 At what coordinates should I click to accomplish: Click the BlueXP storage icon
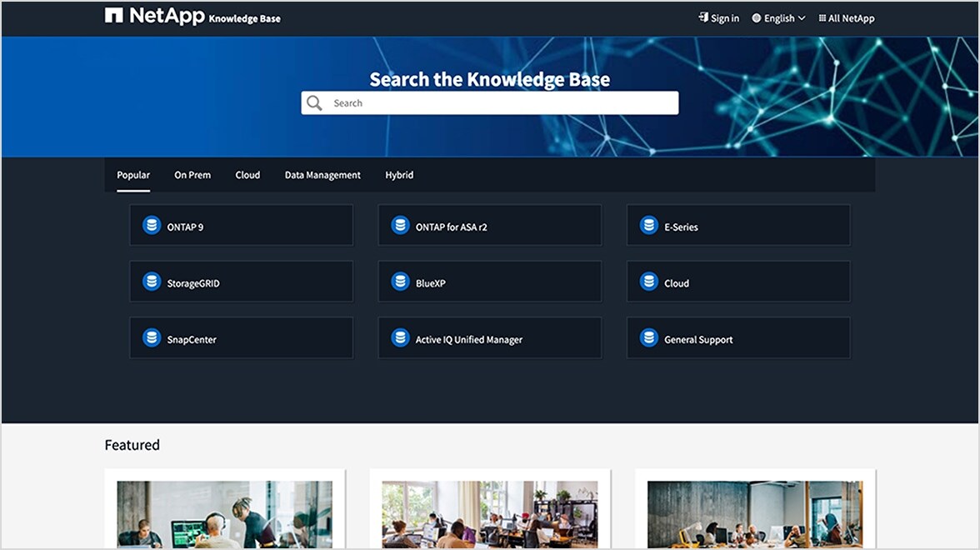pyautogui.click(x=398, y=282)
